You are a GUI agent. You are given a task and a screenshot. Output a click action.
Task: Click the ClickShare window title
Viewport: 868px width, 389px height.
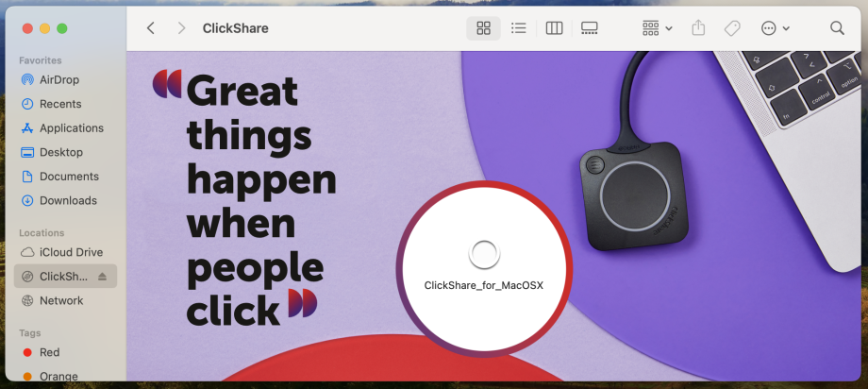[235, 28]
